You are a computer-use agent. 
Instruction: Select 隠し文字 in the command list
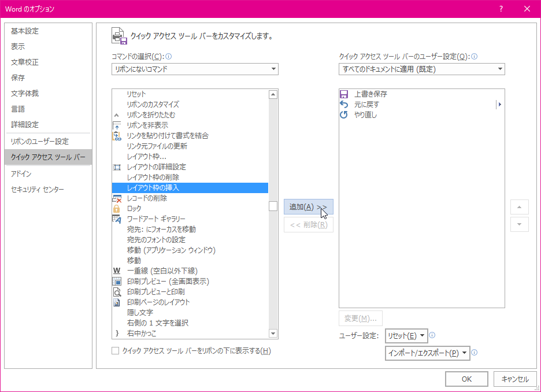click(190, 313)
